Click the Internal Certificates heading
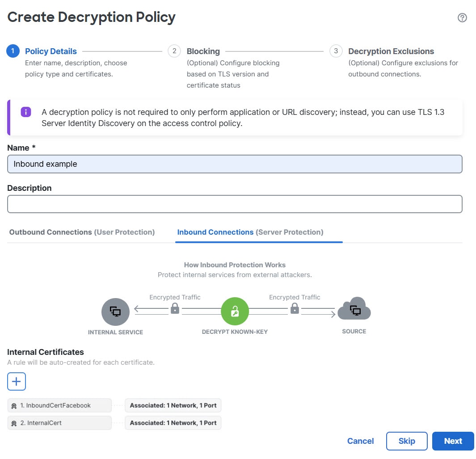This screenshot has height=459, width=476. pos(46,352)
